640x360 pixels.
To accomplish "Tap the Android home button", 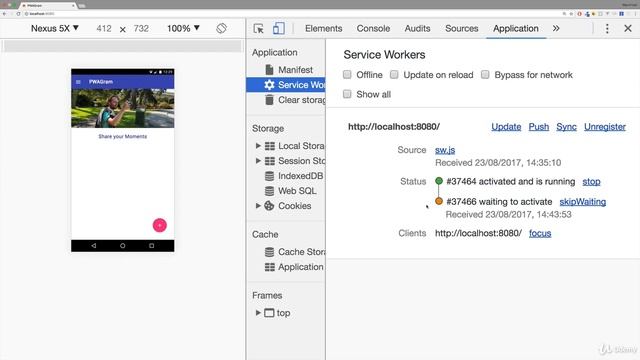I will tap(122, 246).
